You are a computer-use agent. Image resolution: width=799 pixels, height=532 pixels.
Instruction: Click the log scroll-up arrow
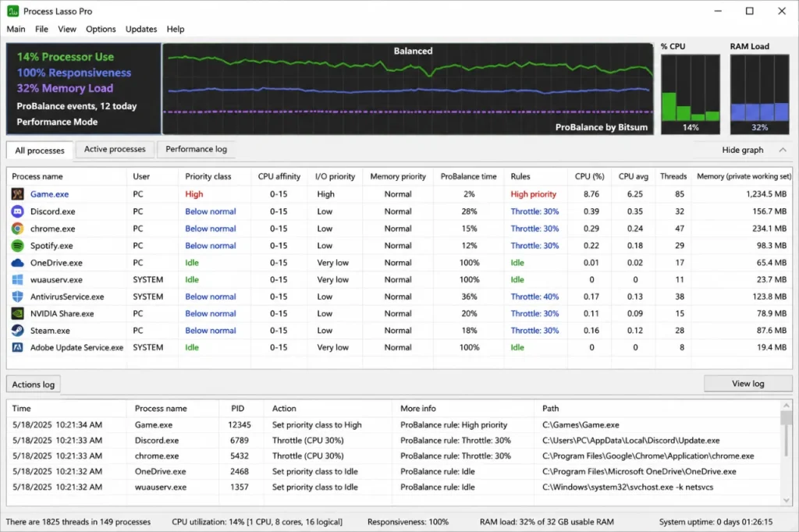coord(787,406)
